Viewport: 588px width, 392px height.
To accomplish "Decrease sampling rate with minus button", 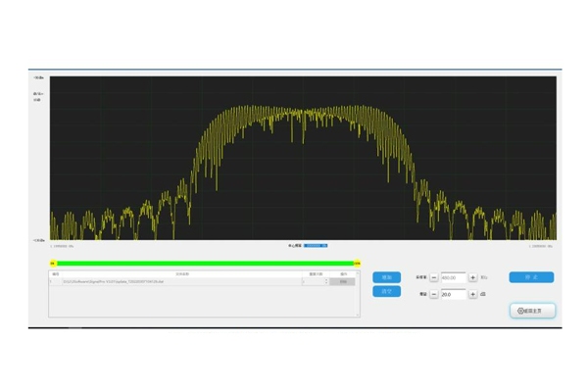I will (434, 277).
